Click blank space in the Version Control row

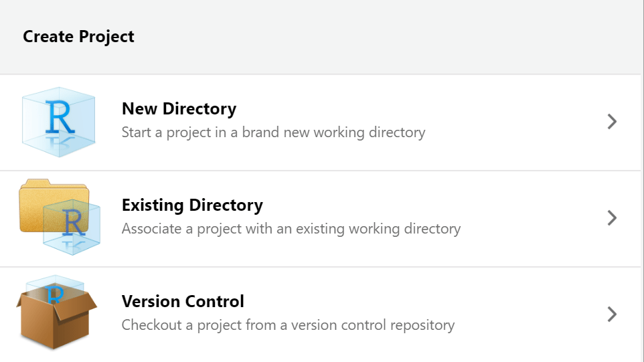522,314
